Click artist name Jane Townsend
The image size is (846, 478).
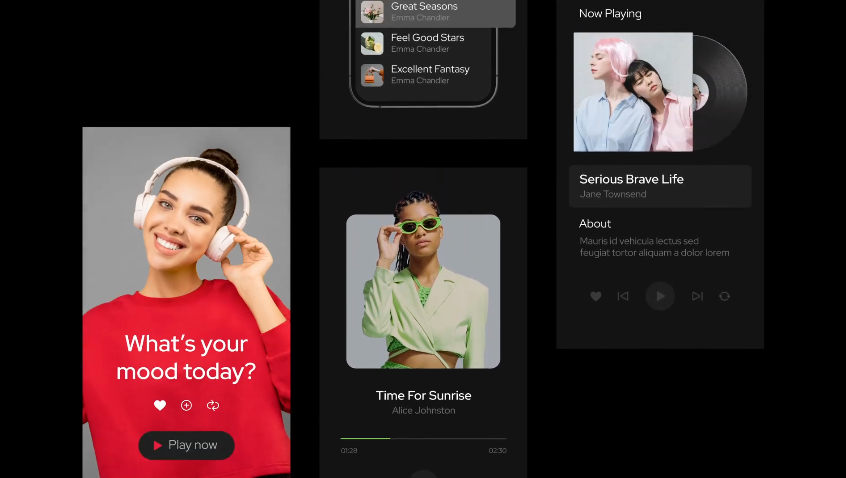tap(612, 194)
